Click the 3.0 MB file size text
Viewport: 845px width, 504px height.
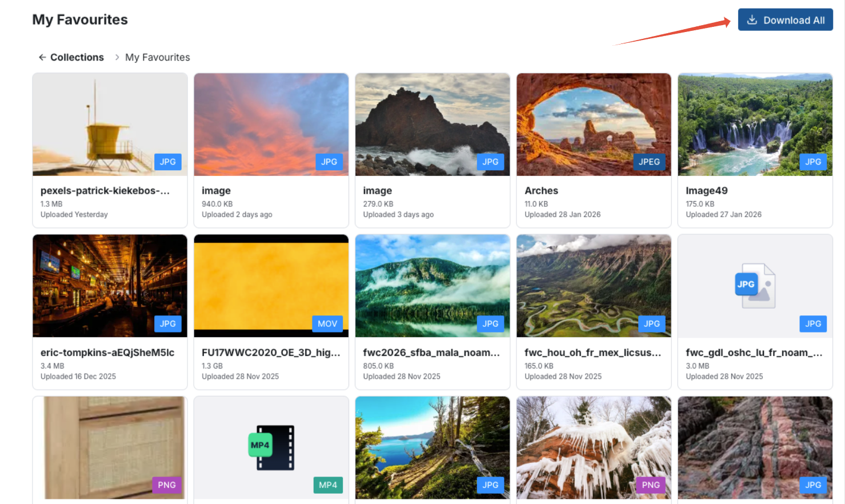698,366
